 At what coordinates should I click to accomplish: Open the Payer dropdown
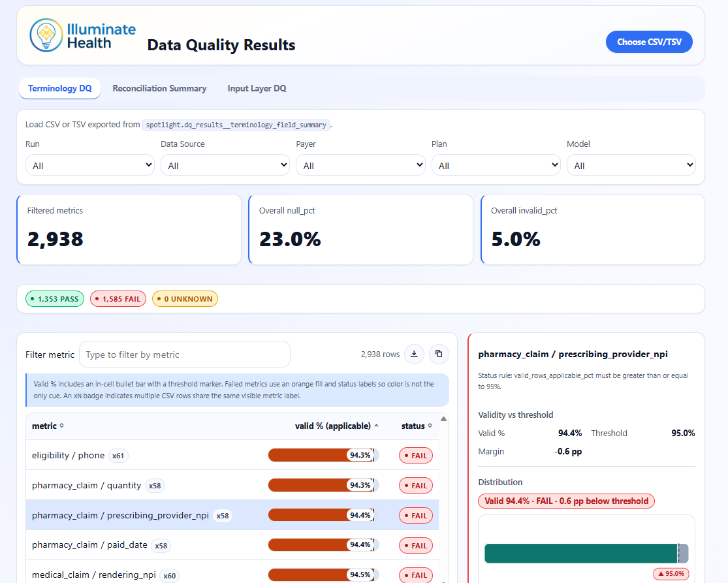point(360,165)
